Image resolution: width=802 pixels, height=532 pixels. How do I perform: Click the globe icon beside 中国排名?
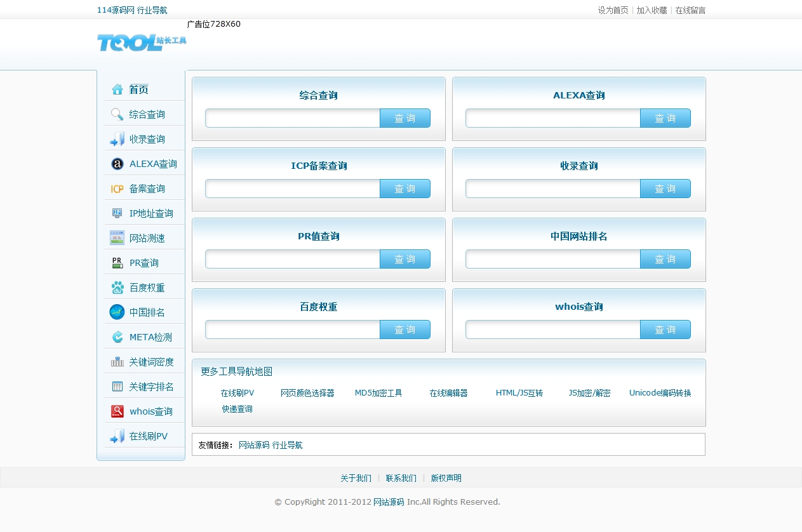click(x=117, y=312)
